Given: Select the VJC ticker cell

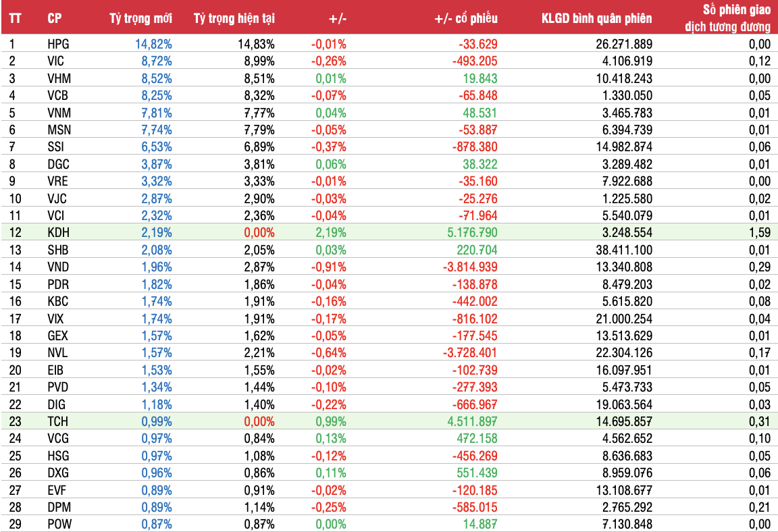Looking at the screenshot, I should point(57,198).
